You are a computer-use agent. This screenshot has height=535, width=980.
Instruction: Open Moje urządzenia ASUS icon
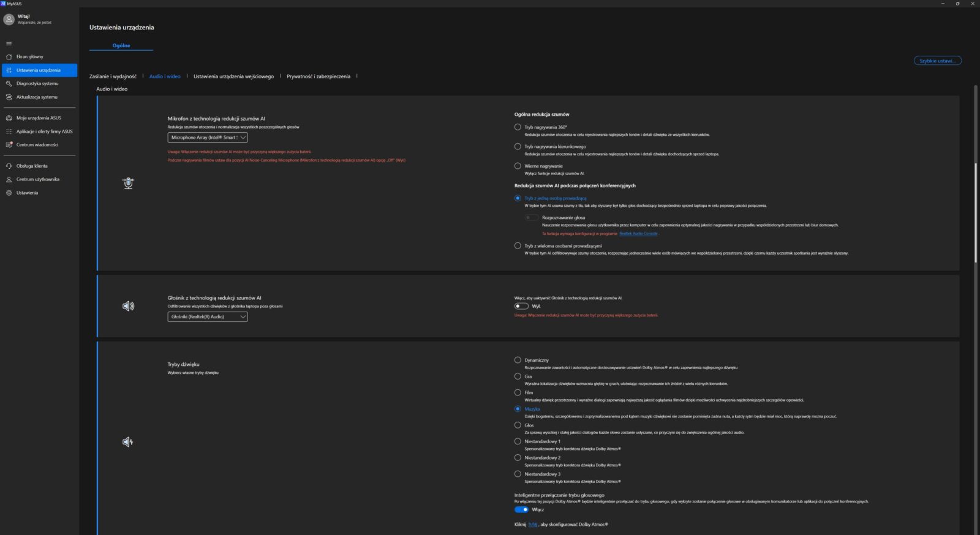[9, 118]
